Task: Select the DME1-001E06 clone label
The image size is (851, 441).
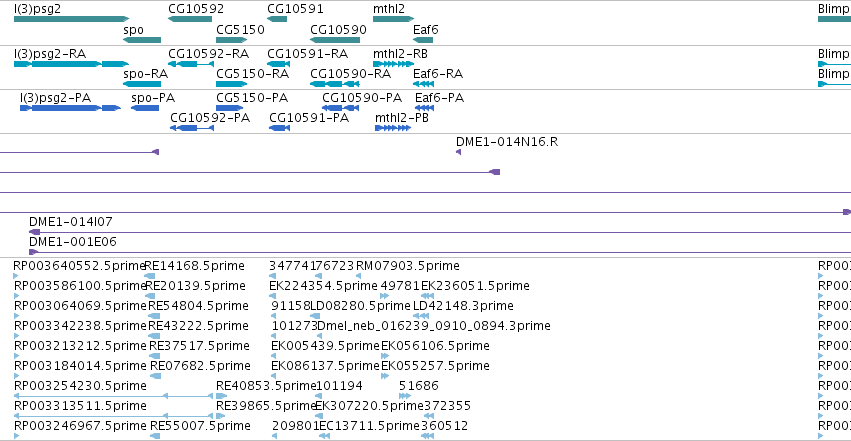Action: point(73,241)
